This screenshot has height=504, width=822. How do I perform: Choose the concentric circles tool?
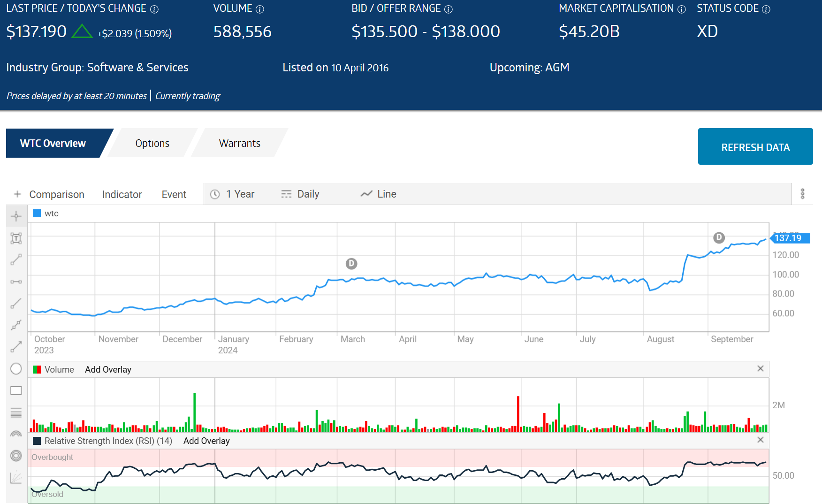click(16, 456)
